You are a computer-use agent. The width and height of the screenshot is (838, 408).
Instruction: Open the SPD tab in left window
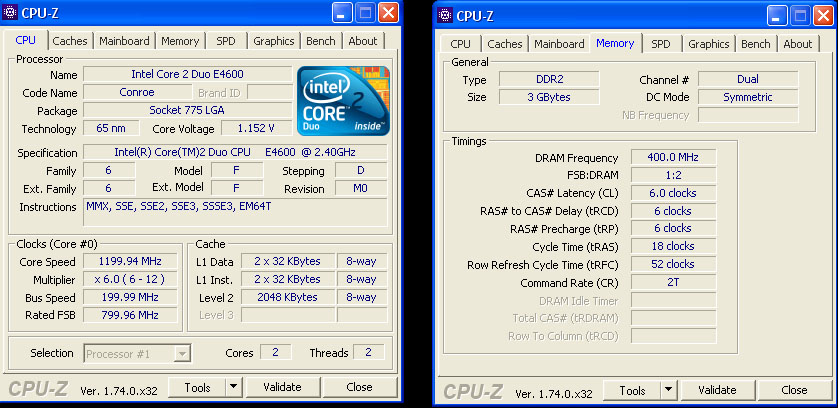(226, 41)
